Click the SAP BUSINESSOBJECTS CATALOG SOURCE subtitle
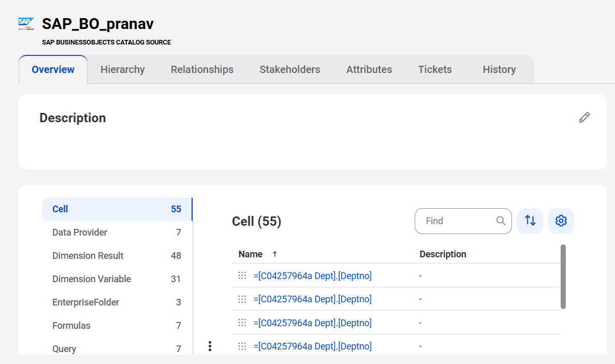The height and width of the screenshot is (364, 615). (x=106, y=42)
